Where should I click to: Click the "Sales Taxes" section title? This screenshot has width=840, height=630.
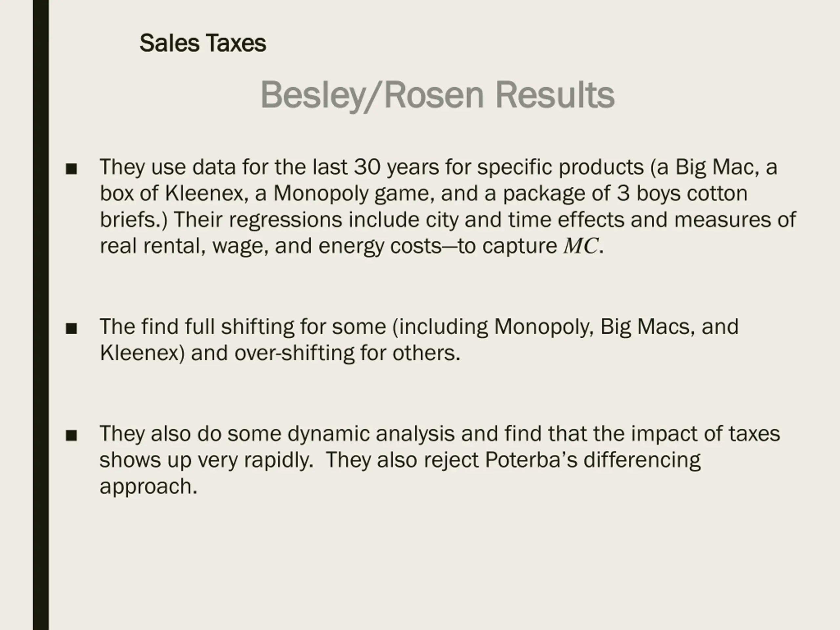(x=202, y=43)
